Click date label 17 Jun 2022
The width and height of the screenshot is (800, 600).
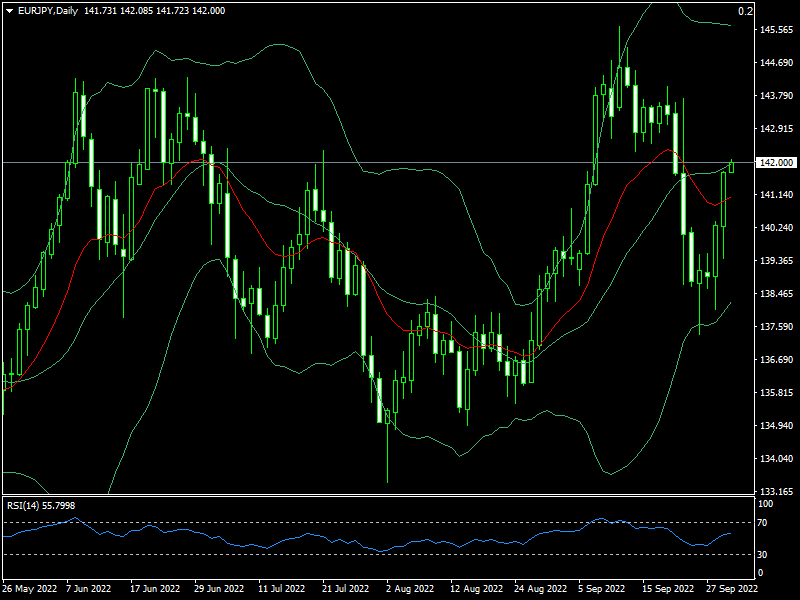point(155,589)
